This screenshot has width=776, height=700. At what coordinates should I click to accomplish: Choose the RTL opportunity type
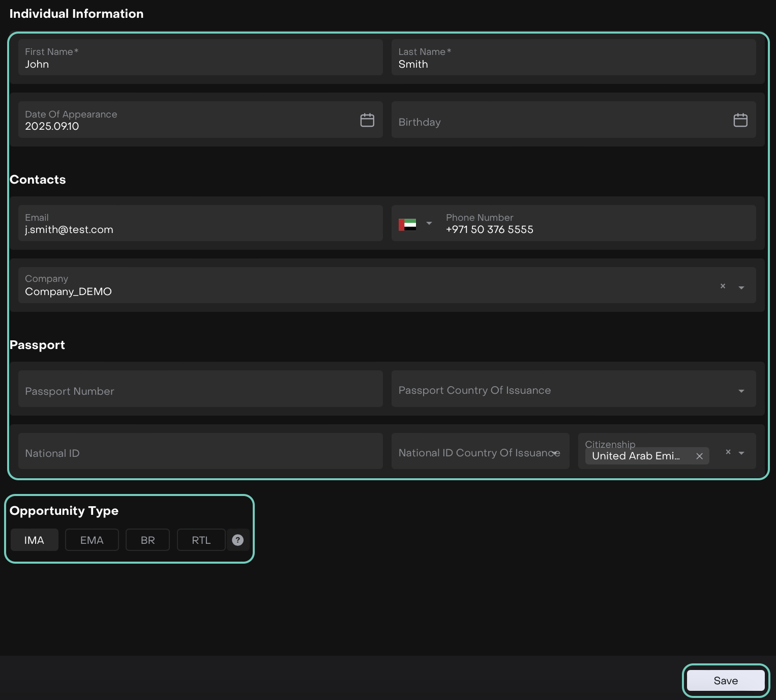pyautogui.click(x=201, y=540)
